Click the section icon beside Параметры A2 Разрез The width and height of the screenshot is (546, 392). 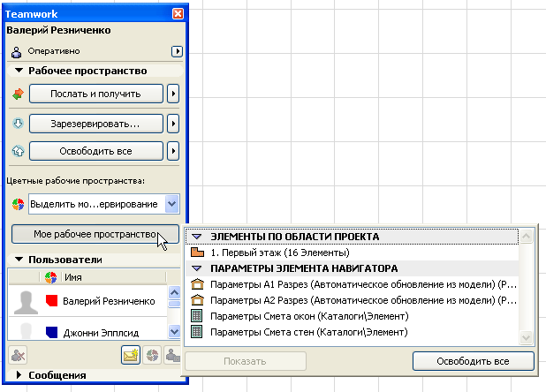pos(197,300)
